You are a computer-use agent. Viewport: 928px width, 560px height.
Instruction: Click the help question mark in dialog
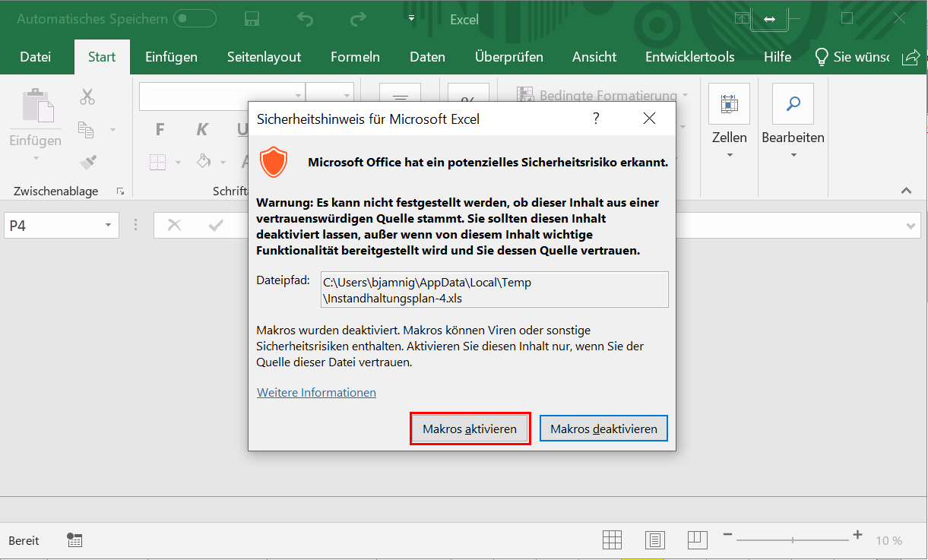point(596,119)
